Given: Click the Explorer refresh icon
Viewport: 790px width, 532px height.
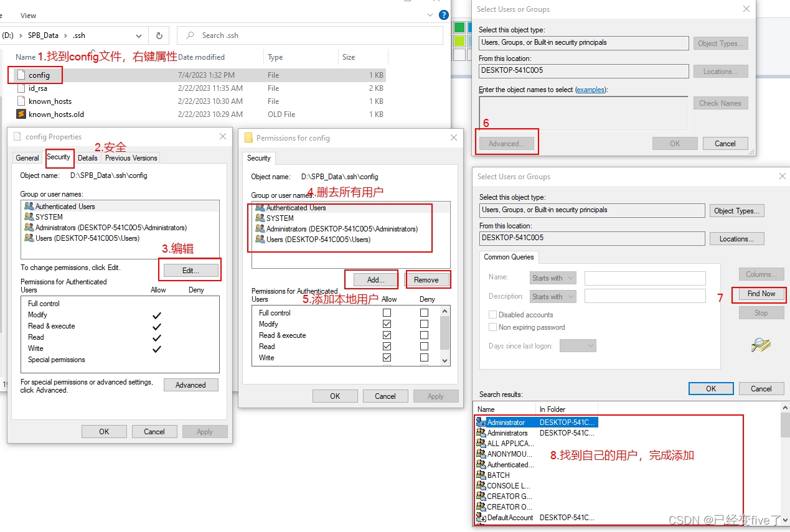Looking at the screenshot, I should [x=159, y=35].
